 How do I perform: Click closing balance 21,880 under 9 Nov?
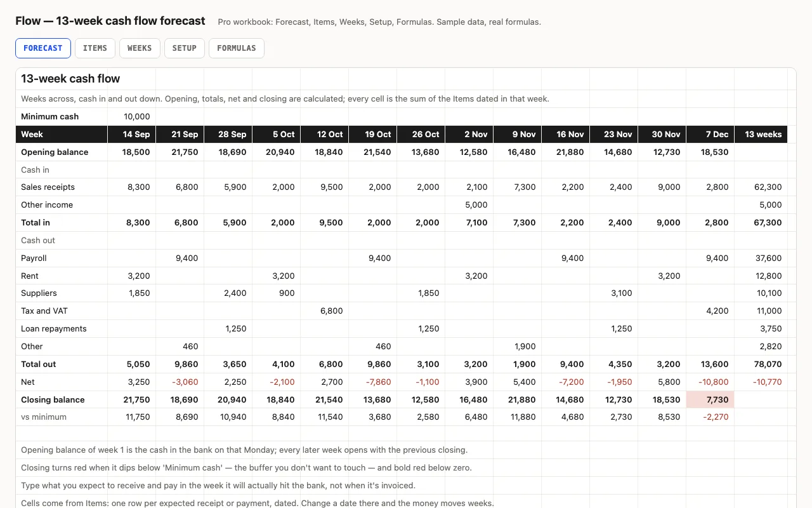(x=517, y=400)
